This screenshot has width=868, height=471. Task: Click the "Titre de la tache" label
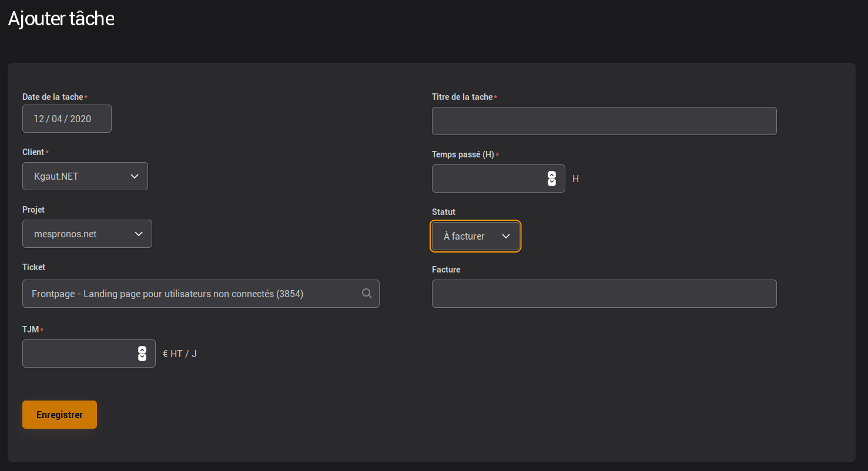(x=462, y=97)
